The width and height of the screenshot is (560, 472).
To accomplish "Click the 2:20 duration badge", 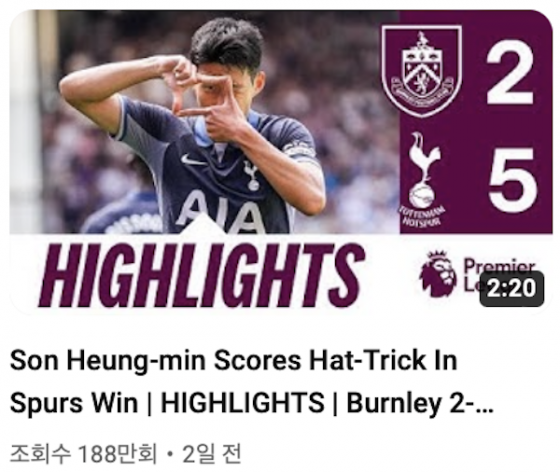I will coord(512,288).
